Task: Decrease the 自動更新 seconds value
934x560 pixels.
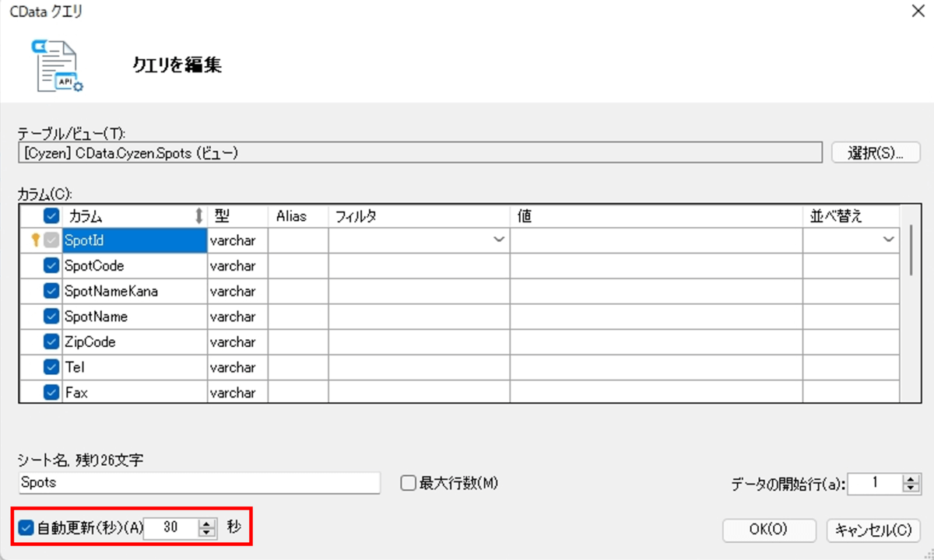Action: pyautogui.click(x=206, y=533)
